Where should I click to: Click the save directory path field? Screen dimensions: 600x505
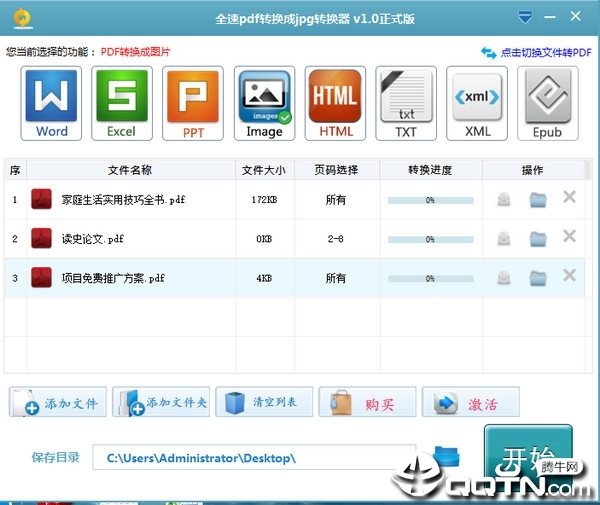click(x=254, y=457)
